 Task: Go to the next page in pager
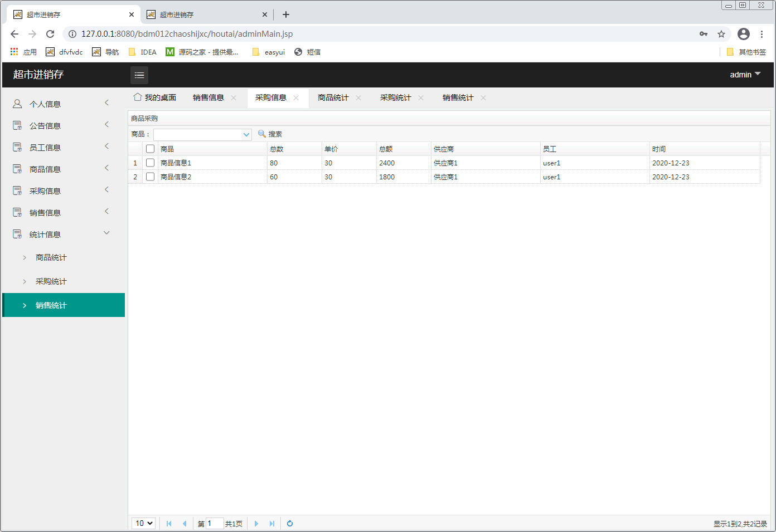(256, 524)
